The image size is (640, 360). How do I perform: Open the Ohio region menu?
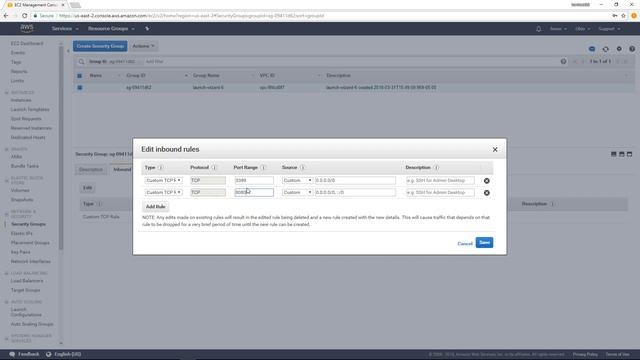point(582,29)
